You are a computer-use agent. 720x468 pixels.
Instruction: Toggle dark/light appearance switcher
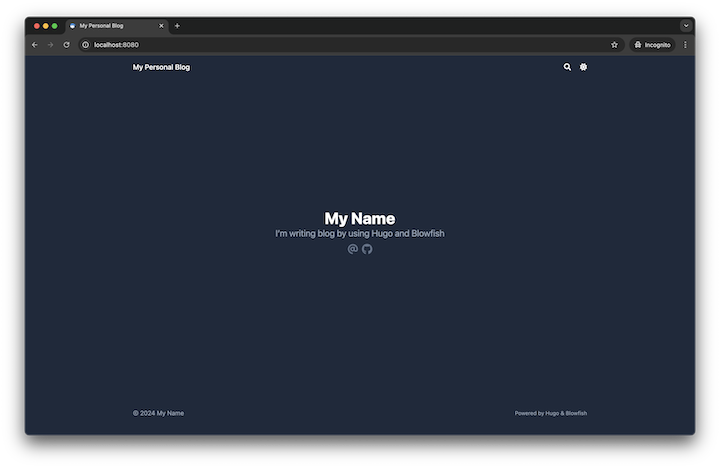coord(584,67)
